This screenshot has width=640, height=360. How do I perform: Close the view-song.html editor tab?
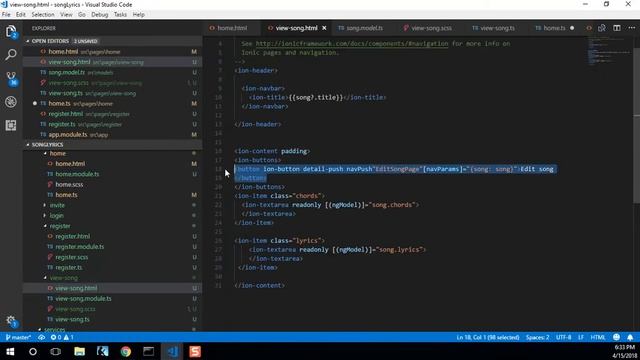click(x=324, y=28)
